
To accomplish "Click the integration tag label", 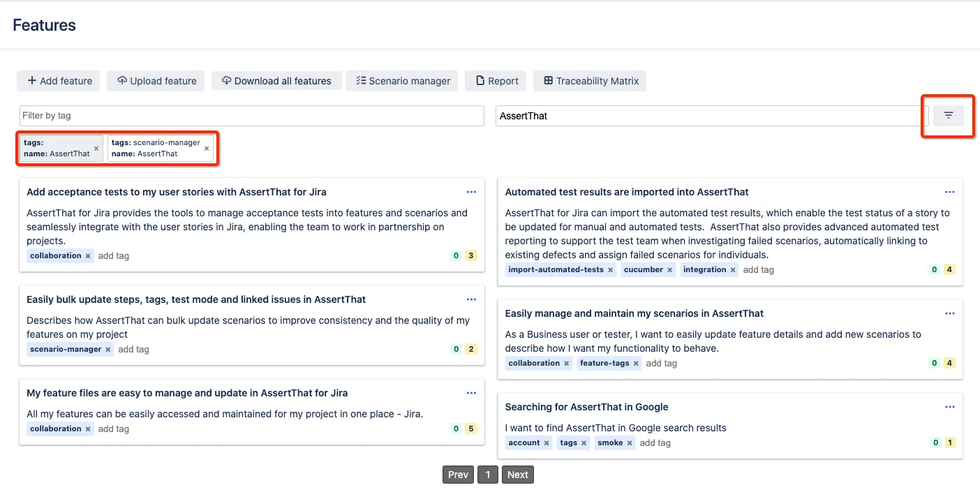I will coord(704,270).
